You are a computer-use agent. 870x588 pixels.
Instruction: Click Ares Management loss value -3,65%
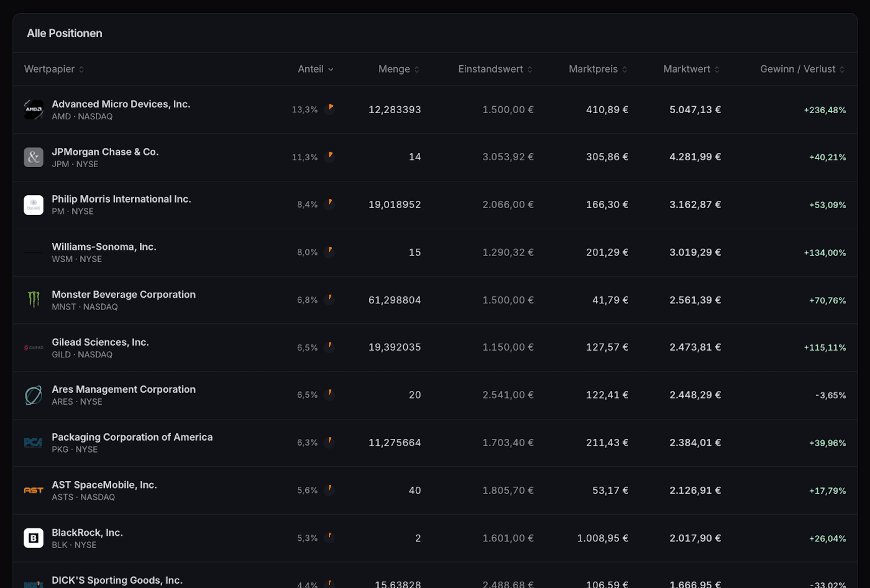[x=830, y=395]
